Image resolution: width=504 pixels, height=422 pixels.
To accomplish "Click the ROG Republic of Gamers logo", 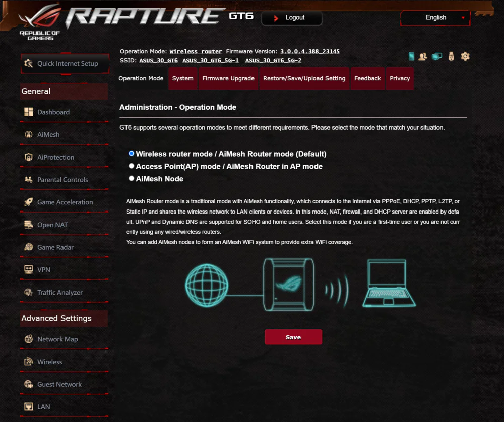I will pyautogui.click(x=40, y=23).
